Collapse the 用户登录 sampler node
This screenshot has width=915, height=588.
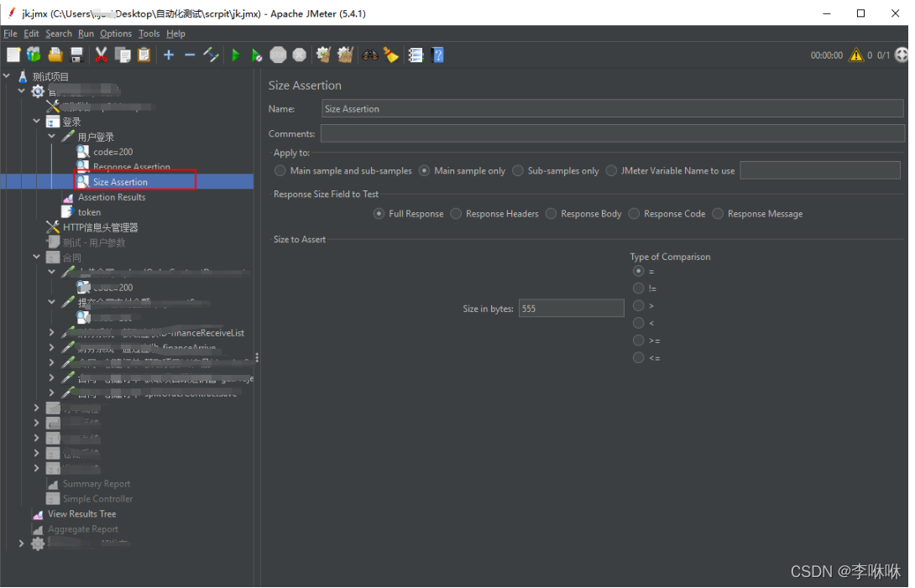51,137
